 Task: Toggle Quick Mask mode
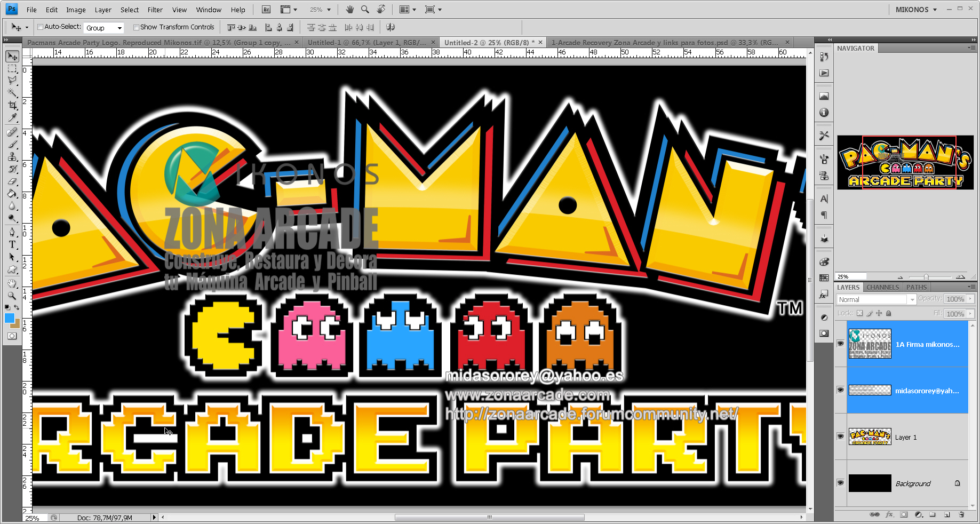12,336
